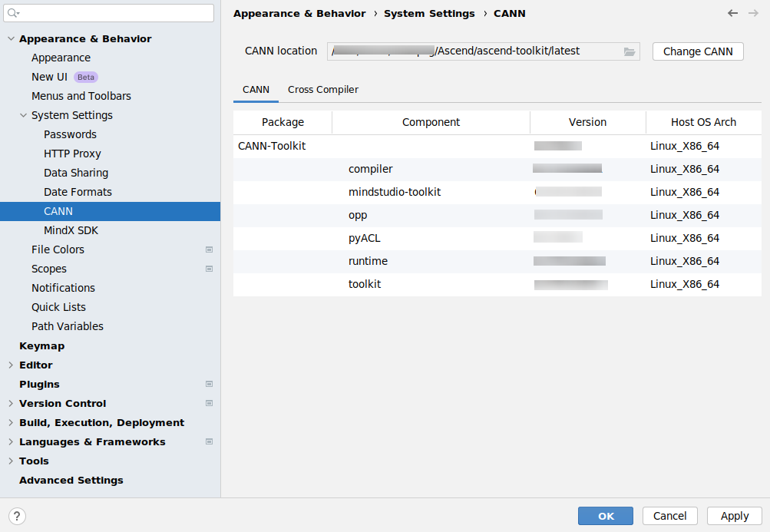Open Scopes settings

click(x=49, y=269)
